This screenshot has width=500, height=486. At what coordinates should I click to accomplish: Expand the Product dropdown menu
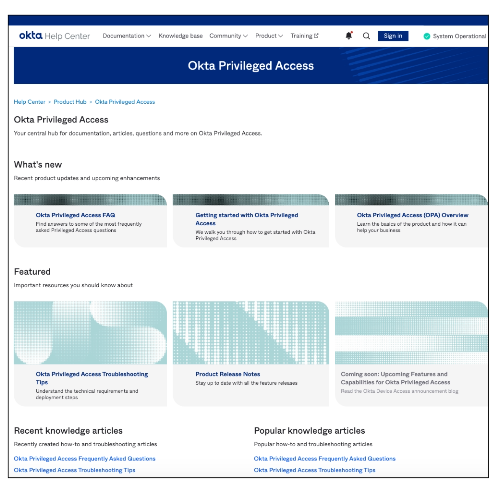tap(269, 36)
